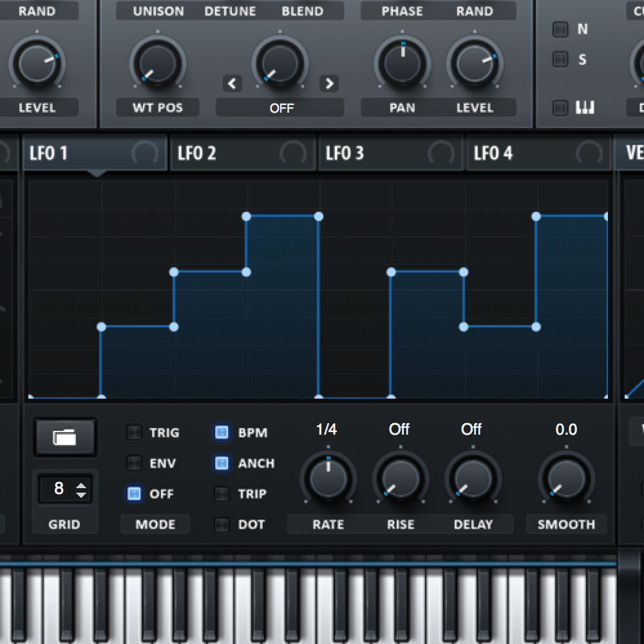
Task: Click the GRID label
Action: click(x=64, y=524)
